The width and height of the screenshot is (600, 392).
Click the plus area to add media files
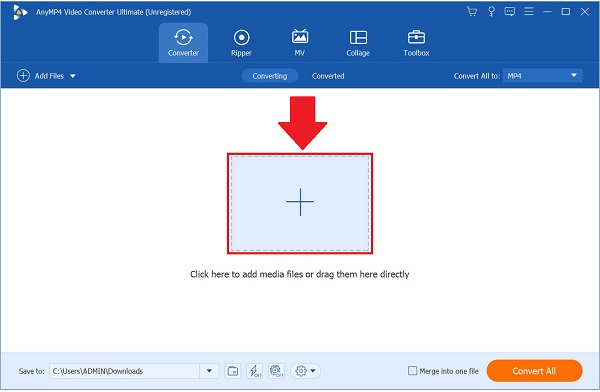click(x=300, y=203)
